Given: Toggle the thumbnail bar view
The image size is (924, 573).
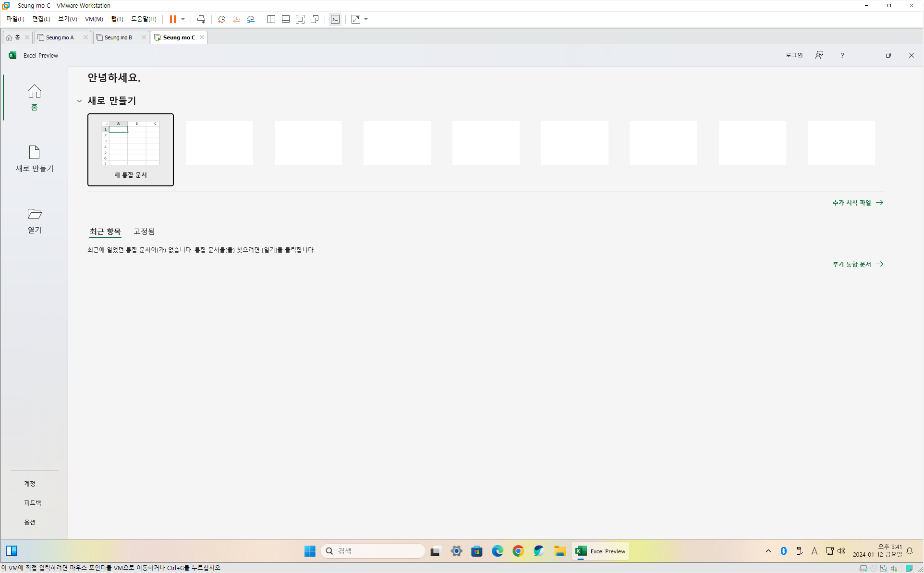Looking at the screenshot, I should [x=286, y=19].
